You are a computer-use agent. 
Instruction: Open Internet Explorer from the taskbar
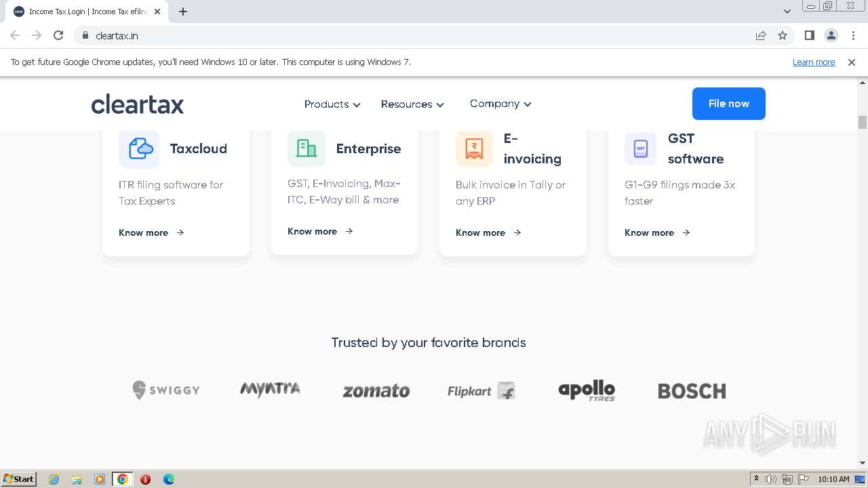(x=54, y=479)
